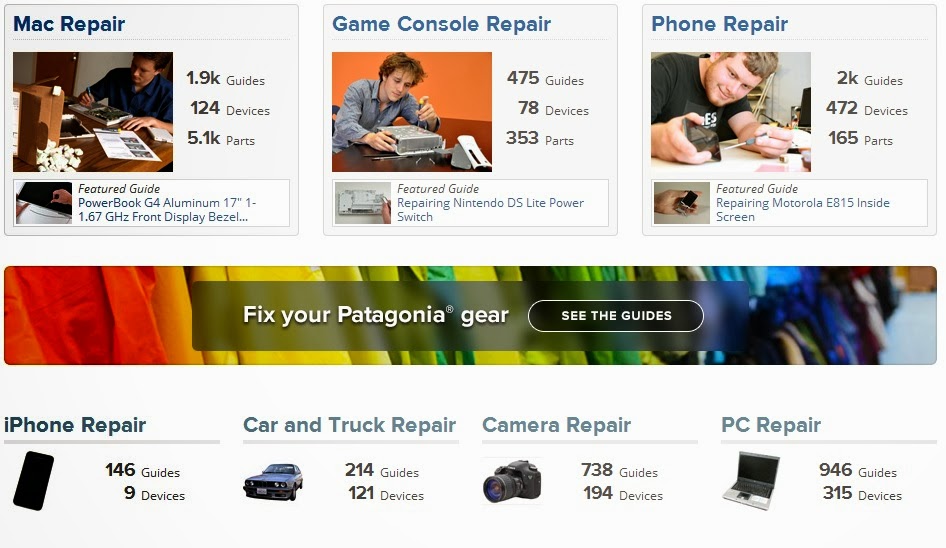
Task: Click the Mac Repair photo
Action: pyautogui.click(x=93, y=112)
